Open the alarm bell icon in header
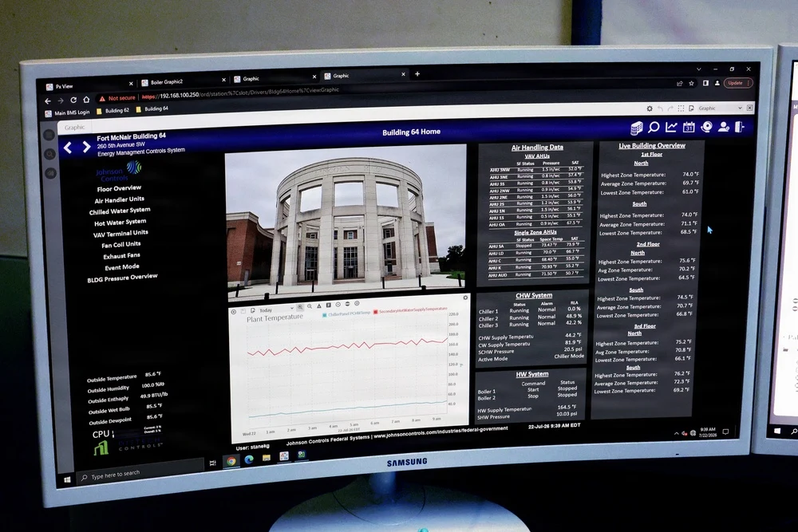The height and width of the screenshot is (532, 798). click(706, 127)
